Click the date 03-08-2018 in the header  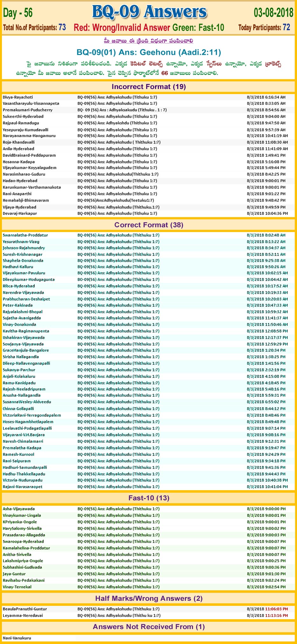[273, 12]
